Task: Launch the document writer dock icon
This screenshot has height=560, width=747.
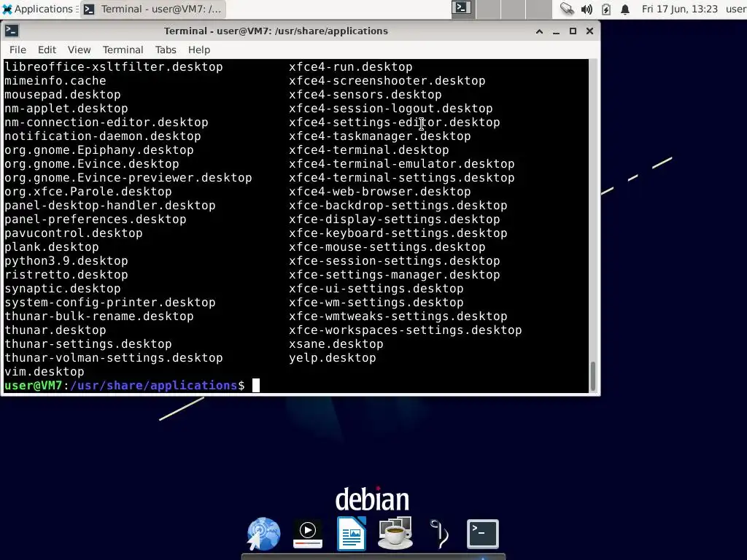Action: (352, 534)
